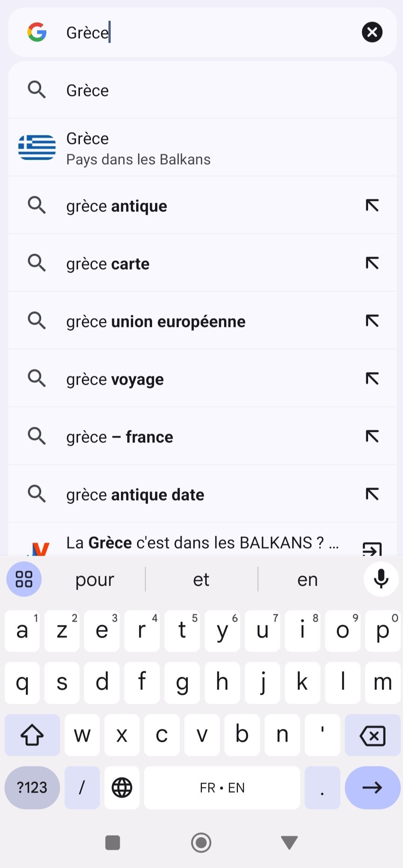Choose the 'grèce union européenne' suggestion
This screenshot has width=403, height=868.
pyautogui.click(x=156, y=322)
